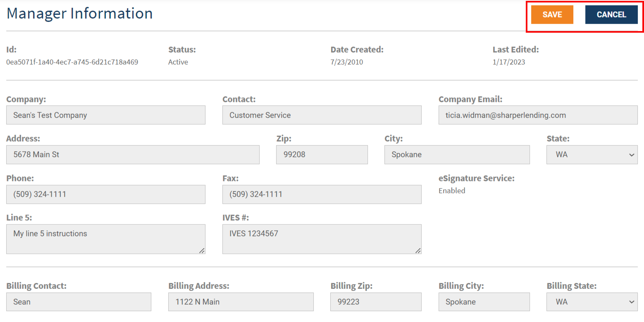Click the Billing Contact: label
Viewport: 644px width, 322px height.
pos(36,286)
